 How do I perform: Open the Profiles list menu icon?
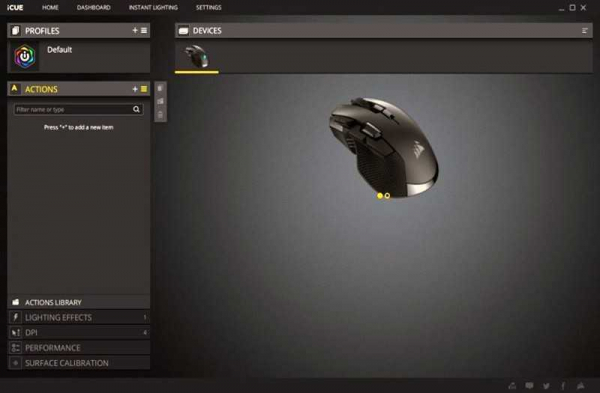coord(144,30)
